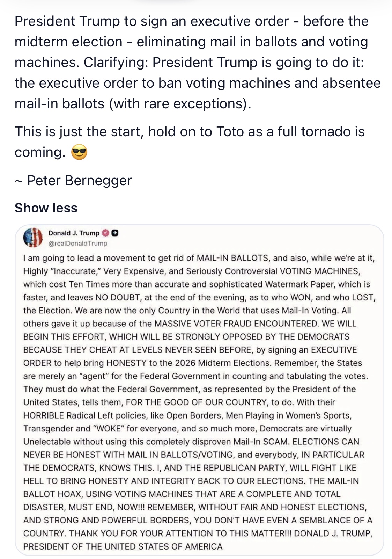Screen dimensions: 392x559
Task: Open the "Donald J. Trump" display name
Action: coord(74,233)
